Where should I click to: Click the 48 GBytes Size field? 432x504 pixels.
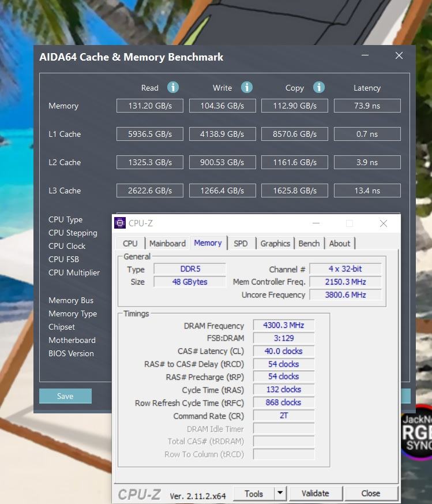190,282
